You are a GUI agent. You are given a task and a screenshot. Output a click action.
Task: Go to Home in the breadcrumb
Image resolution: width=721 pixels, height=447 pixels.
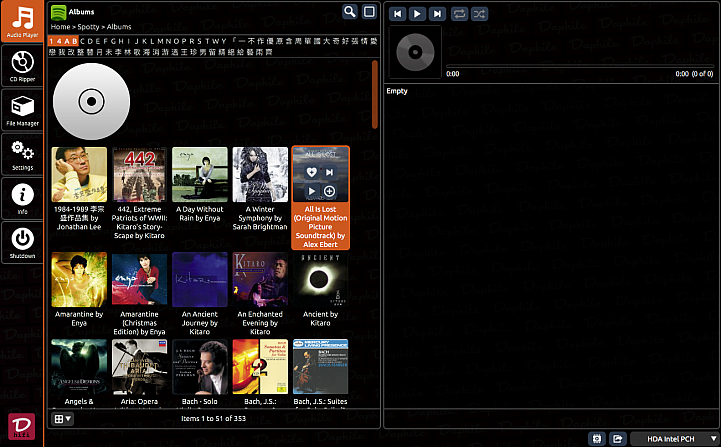[60, 27]
